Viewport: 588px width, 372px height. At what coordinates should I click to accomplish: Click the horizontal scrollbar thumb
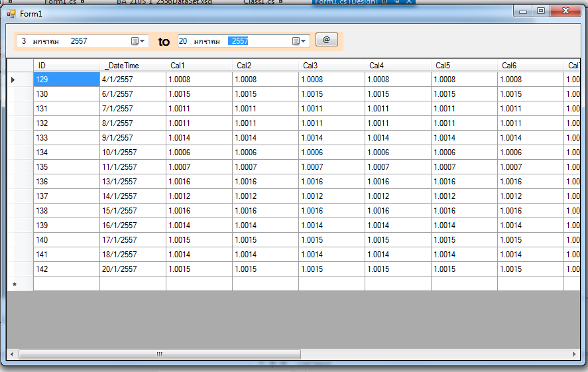(x=159, y=355)
